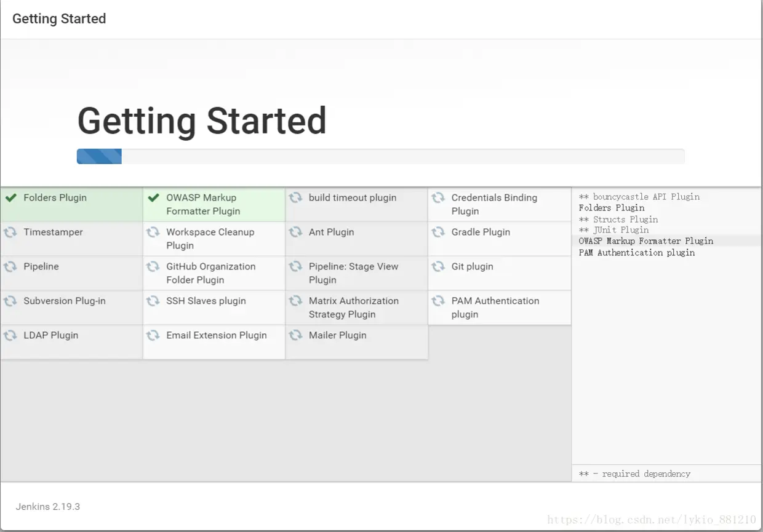The width and height of the screenshot is (763, 532).
Task: Click the Getting Started title in header bar
Action: (59, 19)
